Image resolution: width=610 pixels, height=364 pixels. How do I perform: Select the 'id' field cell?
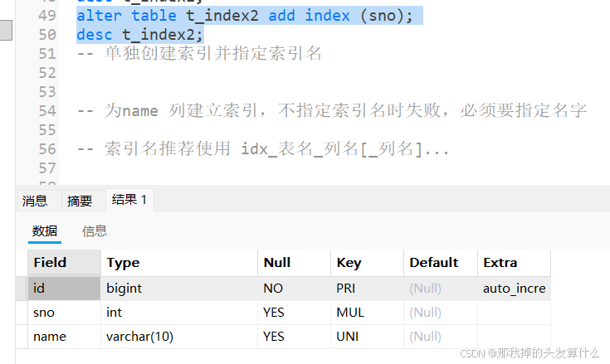(x=64, y=289)
